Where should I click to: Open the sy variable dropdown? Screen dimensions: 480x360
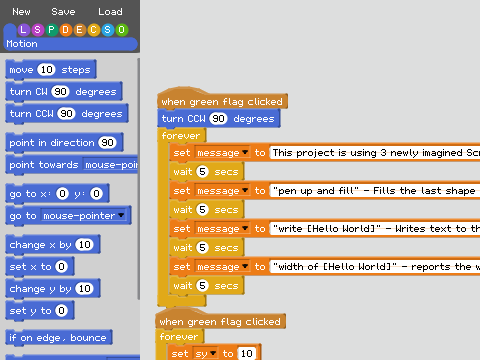click(205, 354)
